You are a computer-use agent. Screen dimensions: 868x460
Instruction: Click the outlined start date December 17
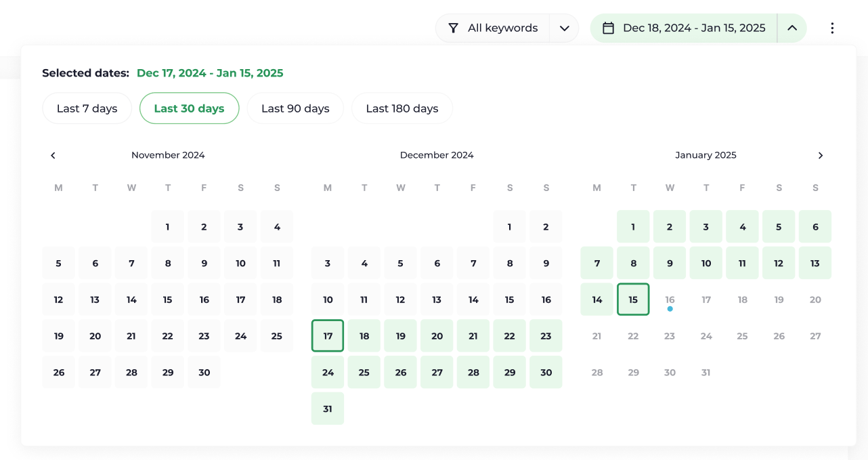click(x=328, y=336)
